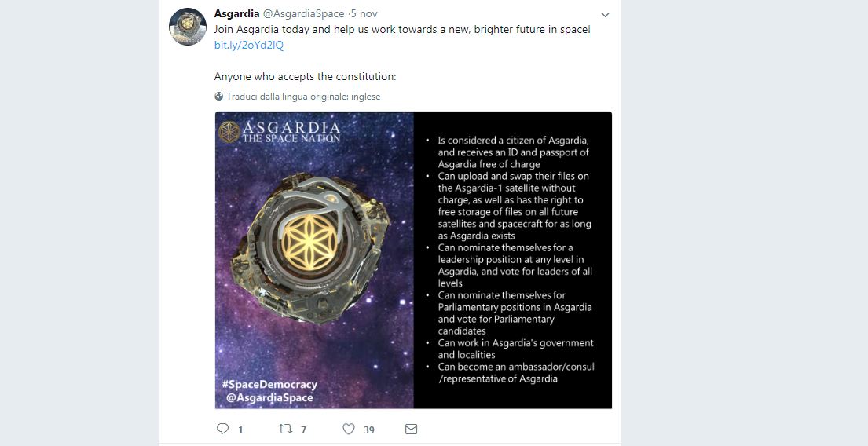Click Traduci dalla lingua originale: inglese

pyautogui.click(x=303, y=97)
